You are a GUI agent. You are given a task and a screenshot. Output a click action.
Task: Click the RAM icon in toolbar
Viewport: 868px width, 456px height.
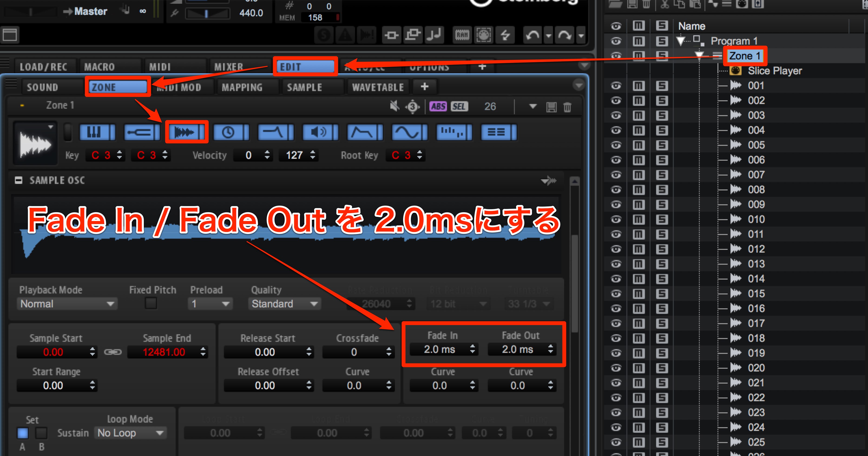click(462, 35)
